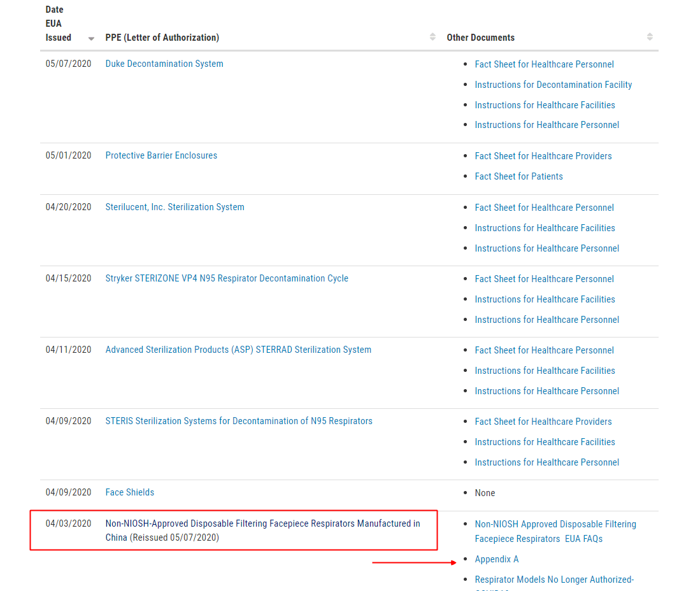Open the Protective Barrier Enclosures letter
Viewport: 700px width, 591px height.
tap(161, 155)
